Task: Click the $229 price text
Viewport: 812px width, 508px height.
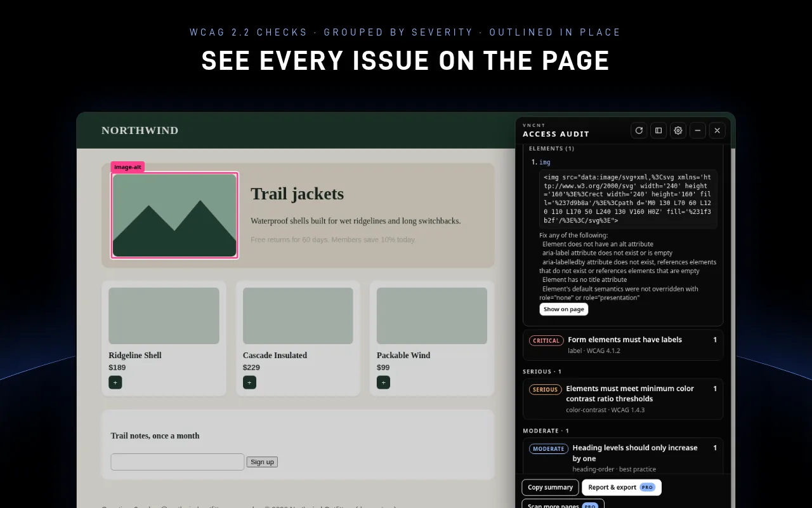Action: 251,367
